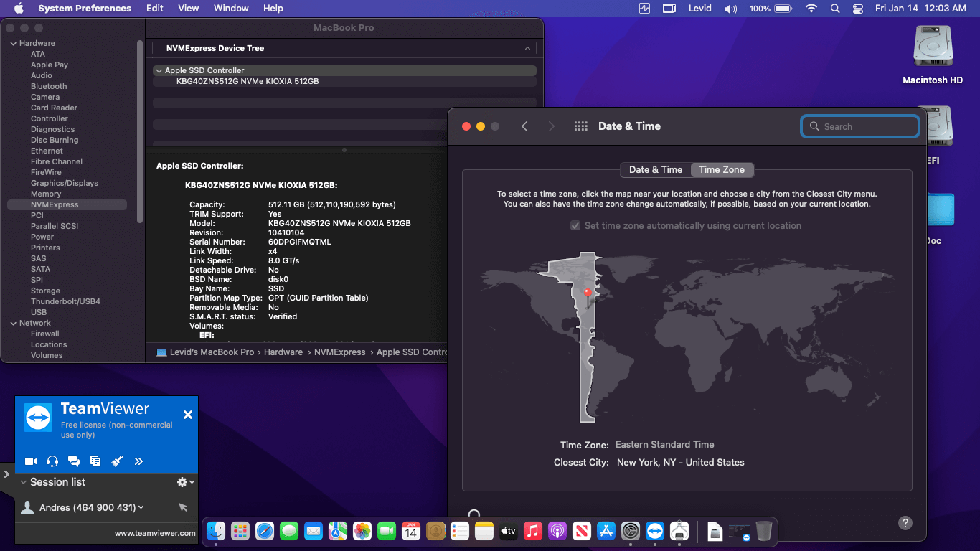
Task: Collapse the Hardware section in sidebar
Action: (13, 43)
